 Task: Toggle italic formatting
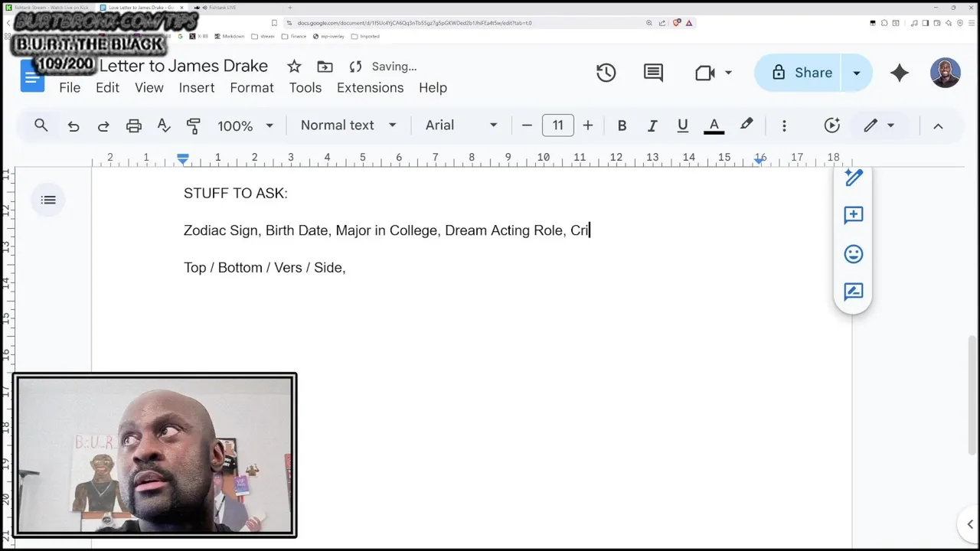652,126
